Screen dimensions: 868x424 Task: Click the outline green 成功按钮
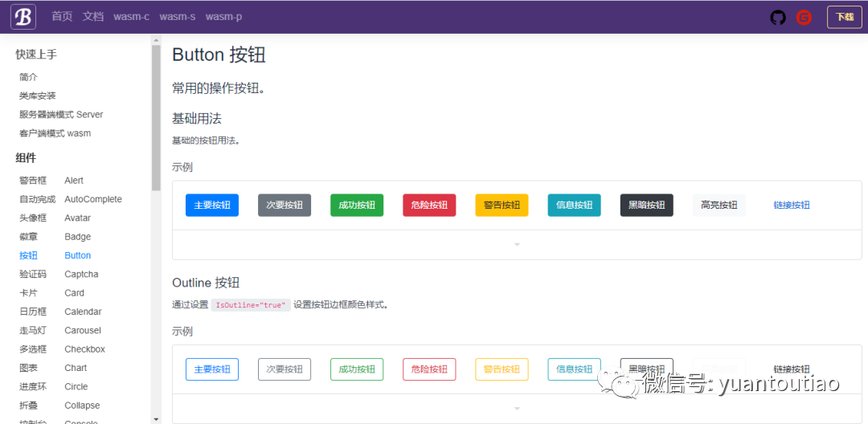tap(357, 369)
